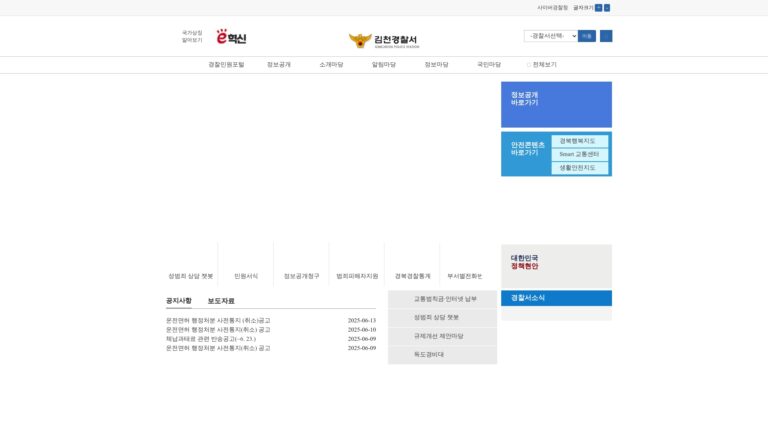Viewport: 768px width, 432px height.
Task: Open the 대한민국 정책현안 banner
Action: (556, 266)
